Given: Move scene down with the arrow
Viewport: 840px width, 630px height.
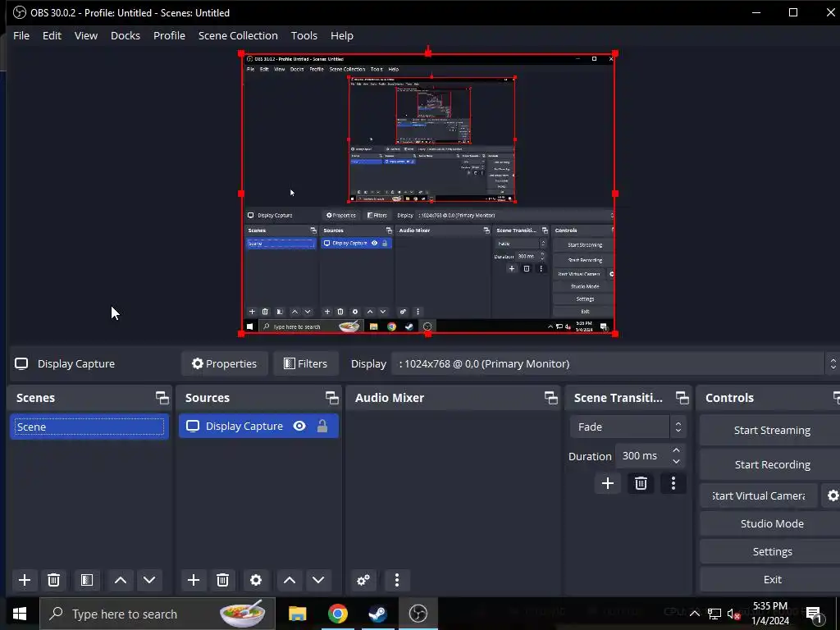Looking at the screenshot, I should (149, 580).
